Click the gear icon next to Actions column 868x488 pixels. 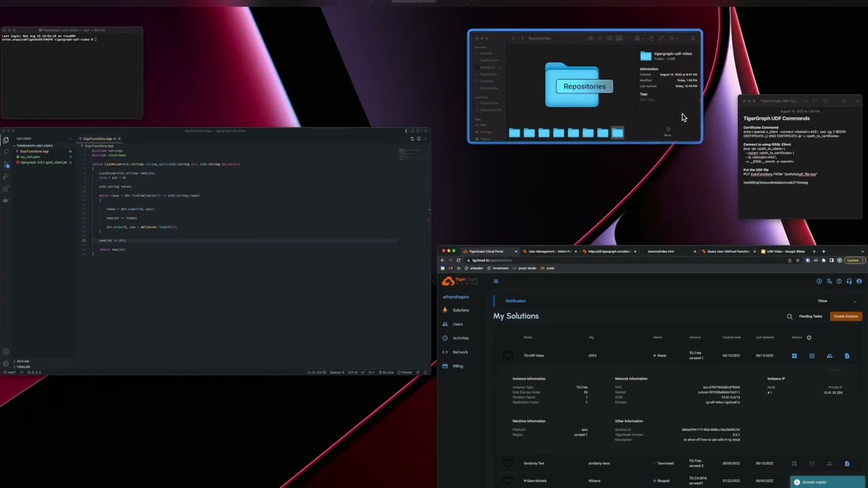809,338
